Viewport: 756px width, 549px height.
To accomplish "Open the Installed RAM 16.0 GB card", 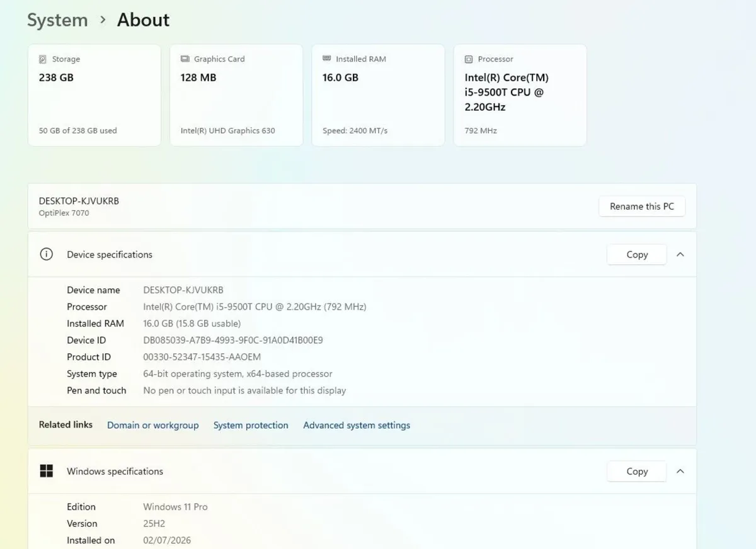I will [378, 95].
